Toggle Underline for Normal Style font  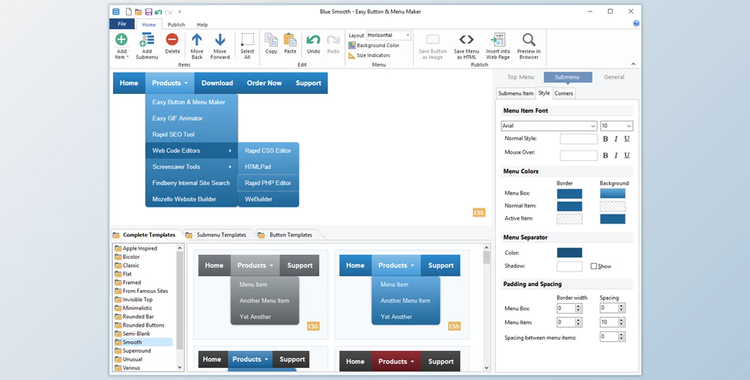pyautogui.click(x=627, y=139)
